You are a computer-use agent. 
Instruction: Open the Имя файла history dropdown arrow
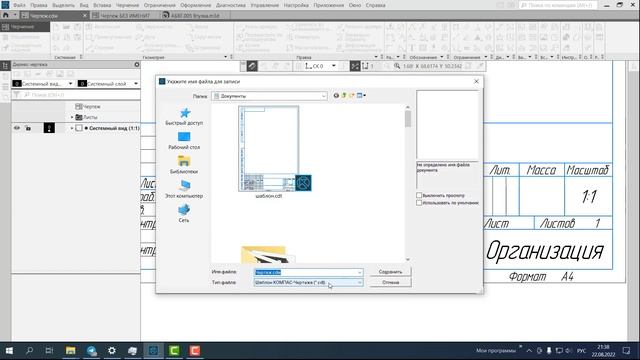pos(360,272)
